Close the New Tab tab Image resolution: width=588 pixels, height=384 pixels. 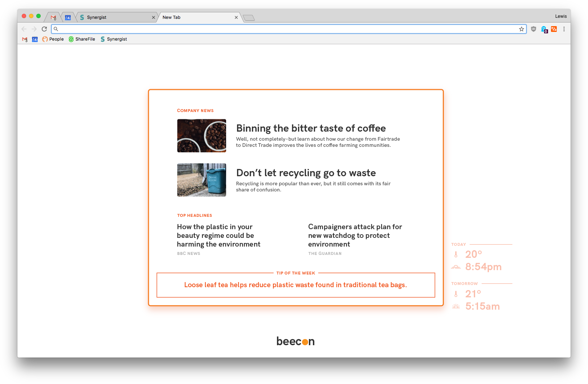[236, 17]
